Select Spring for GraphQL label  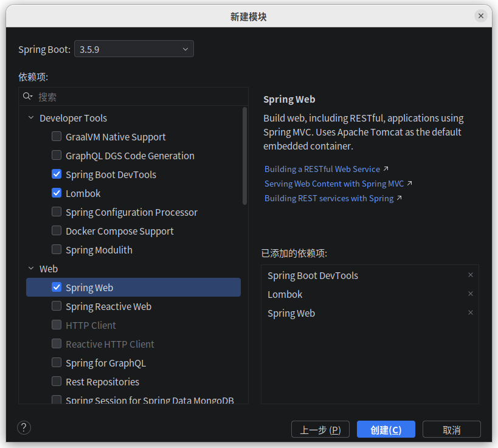click(x=106, y=363)
